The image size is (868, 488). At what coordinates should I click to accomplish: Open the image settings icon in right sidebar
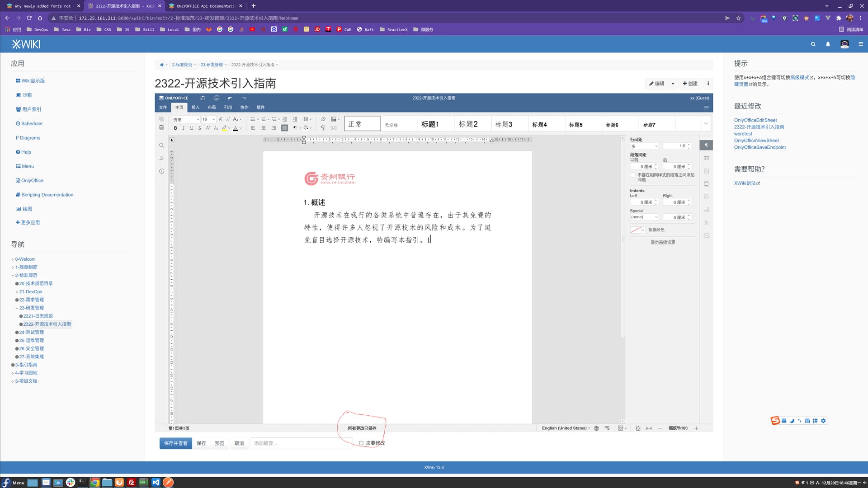click(x=706, y=171)
